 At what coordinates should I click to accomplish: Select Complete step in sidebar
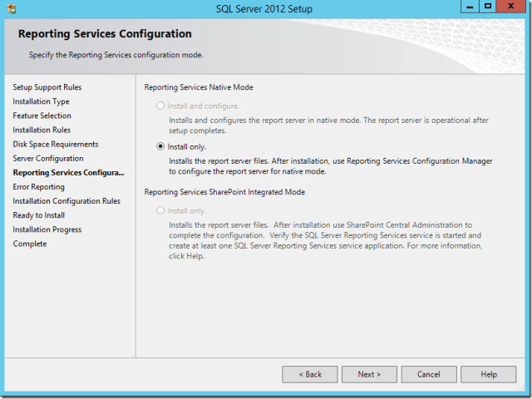pos(30,244)
